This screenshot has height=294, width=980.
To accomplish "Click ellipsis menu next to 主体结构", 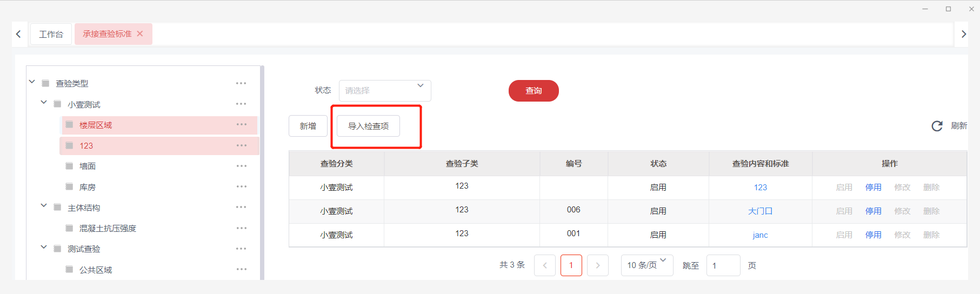I will (x=241, y=208).
